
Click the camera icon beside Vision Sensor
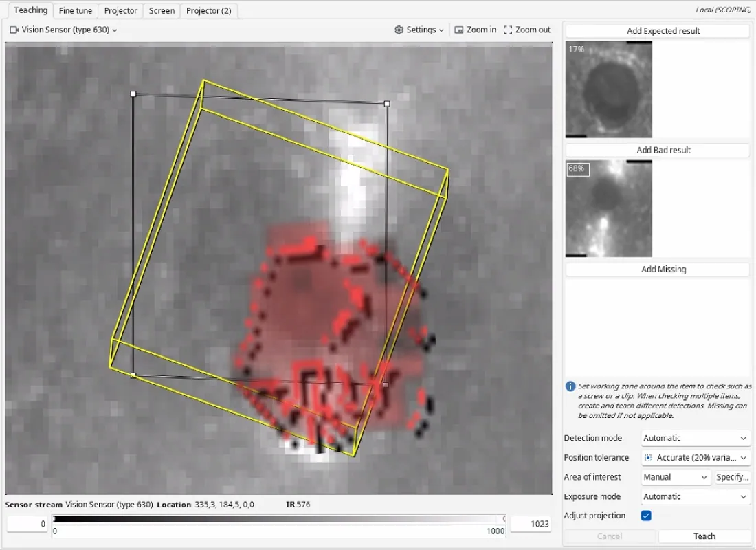pyautogui.click(x=14, y=30)
